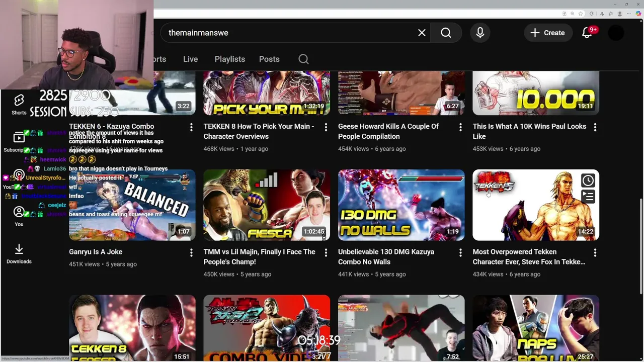Open Most Overpowered Tekken Character Ever title
The image size is (644, 362).
tap(529, 256)
